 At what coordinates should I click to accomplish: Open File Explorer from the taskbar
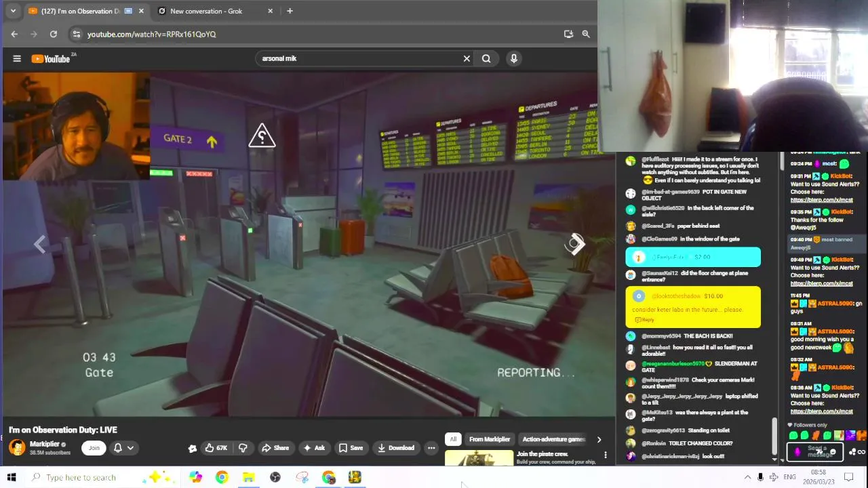248,477
